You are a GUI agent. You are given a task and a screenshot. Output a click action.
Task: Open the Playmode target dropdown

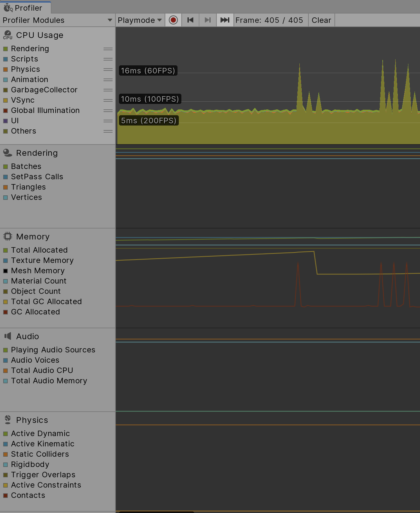coord(140,20)
